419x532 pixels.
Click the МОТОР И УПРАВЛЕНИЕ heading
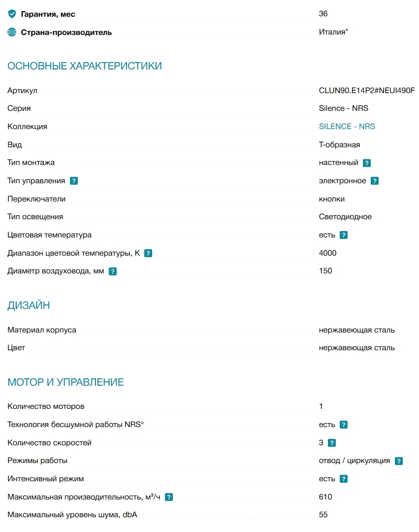(x=66, y=382)
